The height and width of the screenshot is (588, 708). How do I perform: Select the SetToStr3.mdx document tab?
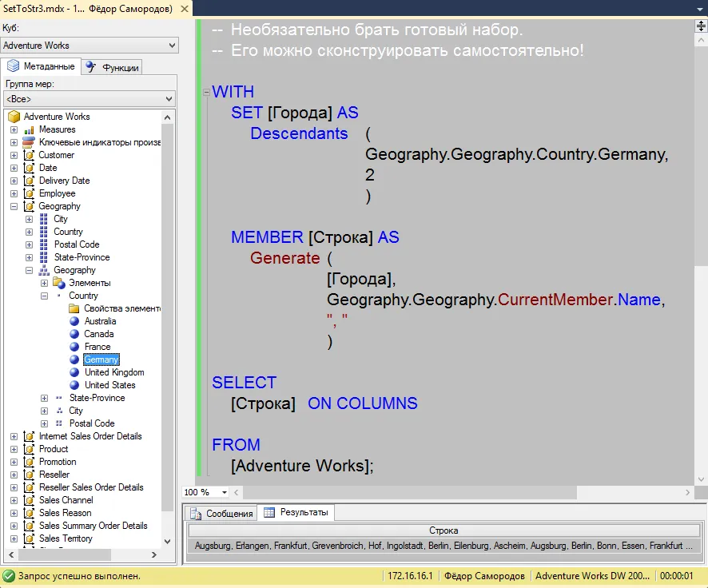tap(88, 9)
